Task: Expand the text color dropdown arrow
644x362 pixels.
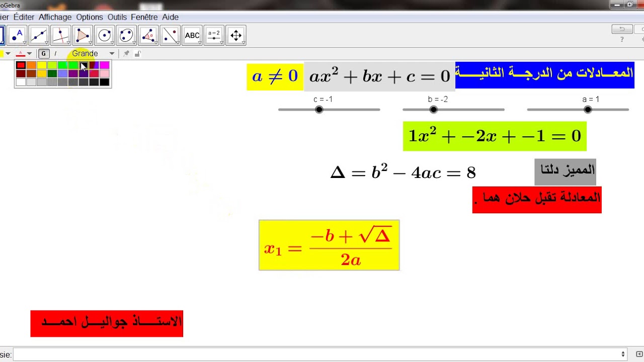Action: coord(29,54)
